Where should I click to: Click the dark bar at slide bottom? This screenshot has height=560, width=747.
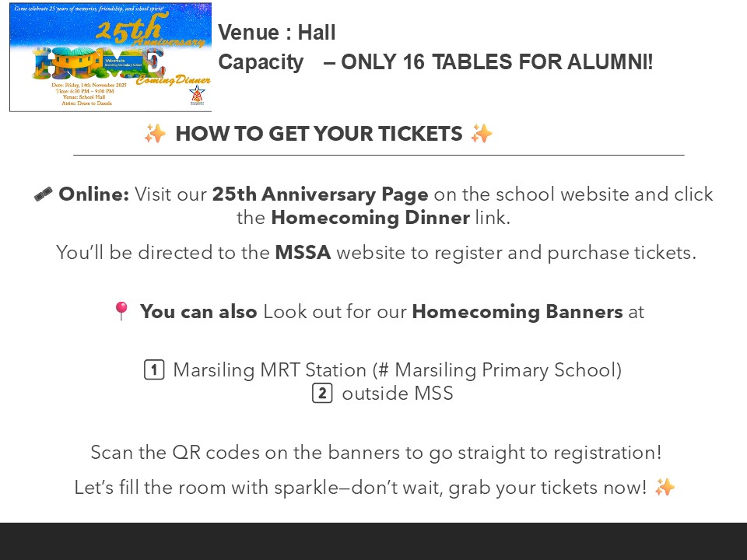(373, 541)
